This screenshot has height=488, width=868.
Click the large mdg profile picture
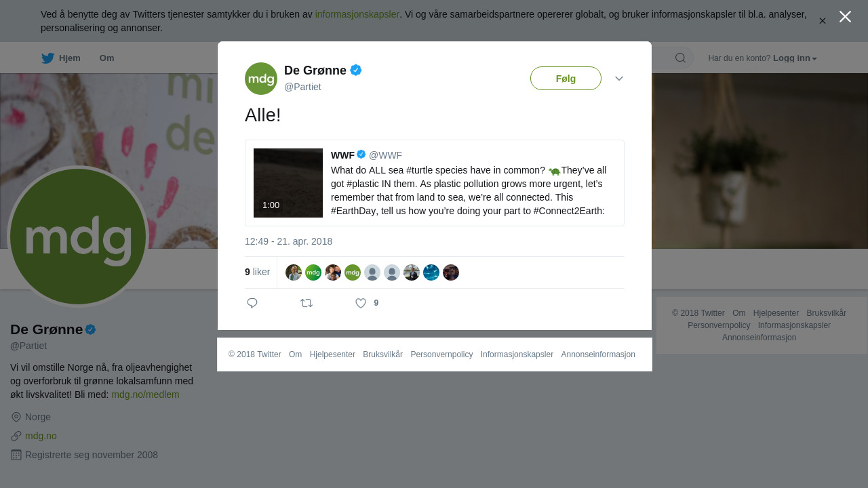point(78,237)
